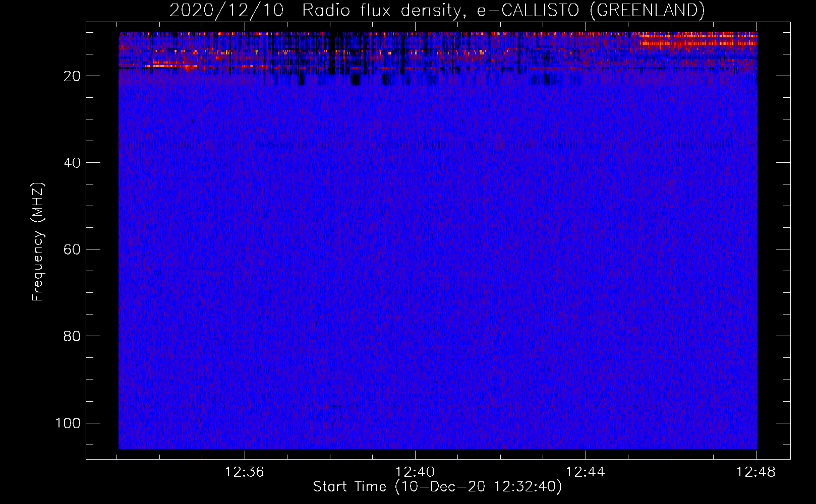Click the 12:48 time tick label

coord(756,472)
